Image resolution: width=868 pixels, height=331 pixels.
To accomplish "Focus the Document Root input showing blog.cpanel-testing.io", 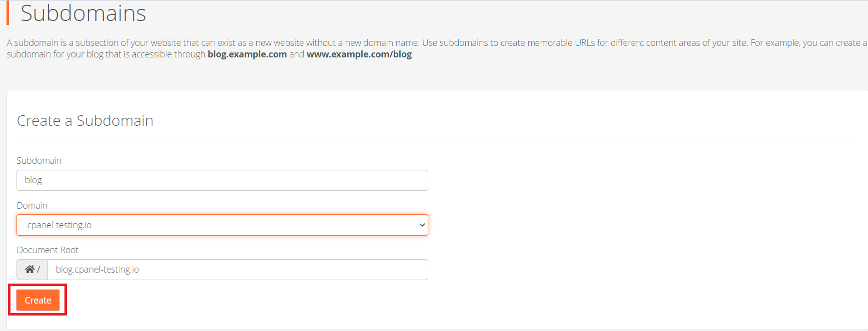I will point(238,269).
